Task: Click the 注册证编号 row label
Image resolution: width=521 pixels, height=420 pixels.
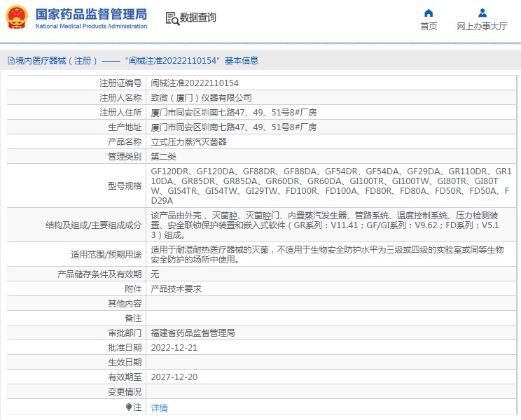Action: [x=120, y=83]
